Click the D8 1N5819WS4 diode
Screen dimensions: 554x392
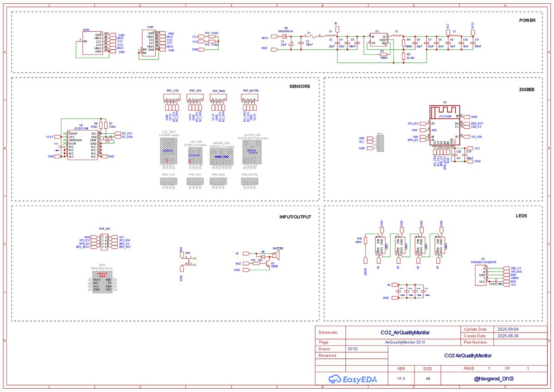click(285, 36)
